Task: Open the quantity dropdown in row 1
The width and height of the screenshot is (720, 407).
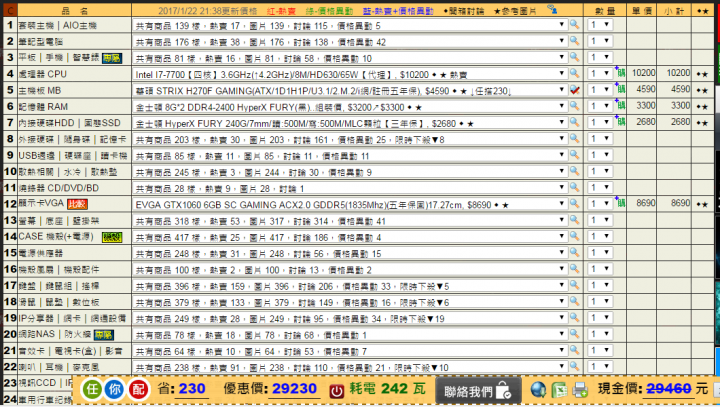Action: point(600,25)
